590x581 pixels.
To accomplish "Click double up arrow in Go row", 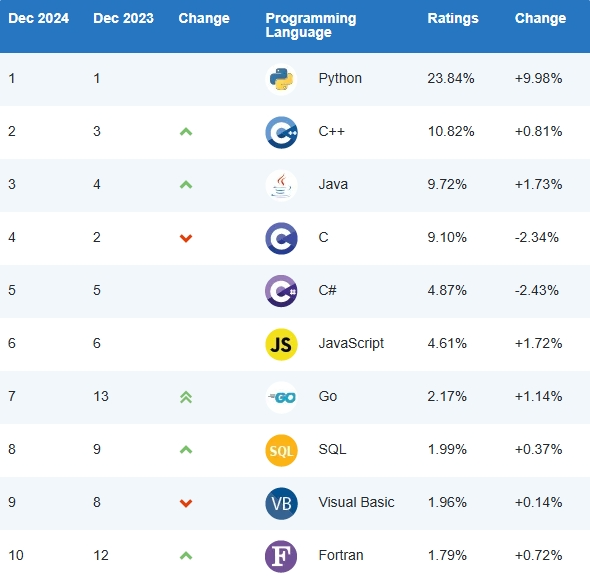I will click(186, 397).
